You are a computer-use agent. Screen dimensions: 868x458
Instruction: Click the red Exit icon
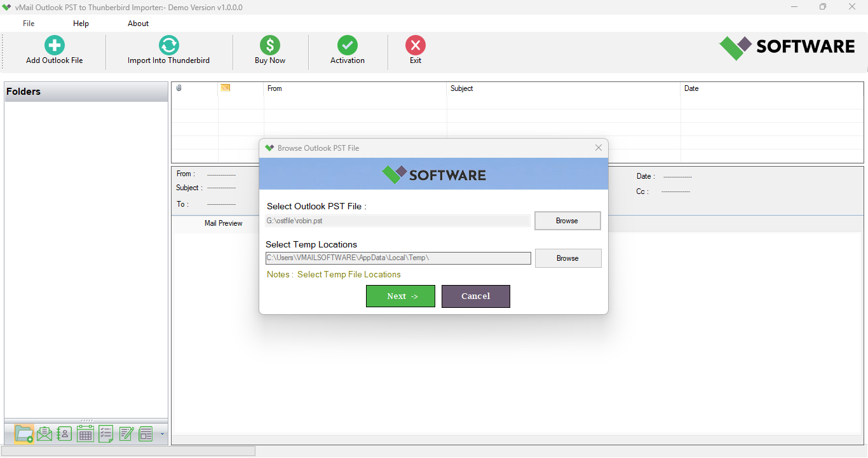(x=416, y=46)
